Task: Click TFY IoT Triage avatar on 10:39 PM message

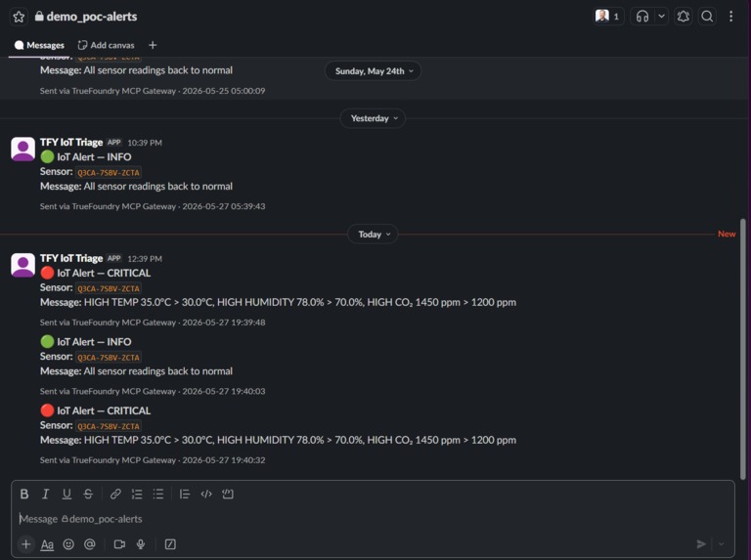Action: click(23, 150)
